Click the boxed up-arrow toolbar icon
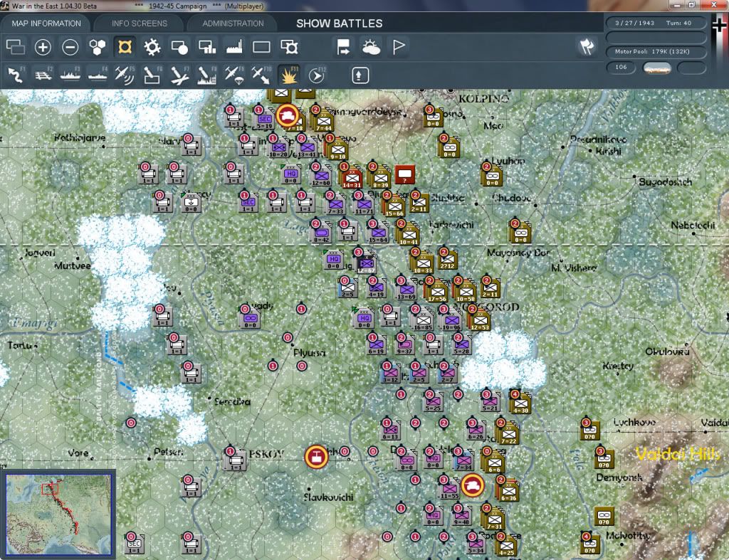Image resolution: width=729 pixels, height=560 pixels. tap(360, 75)
